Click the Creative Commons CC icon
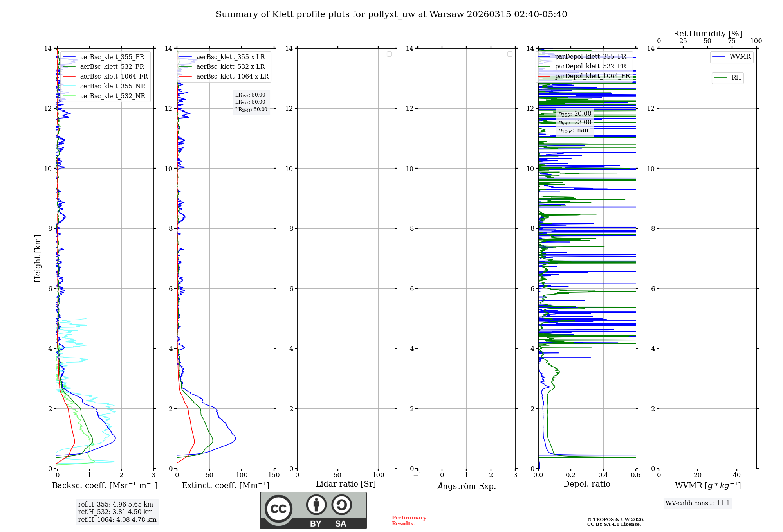Image resolution: width=783 pixels, height=532 pixels. coord(278,509)
